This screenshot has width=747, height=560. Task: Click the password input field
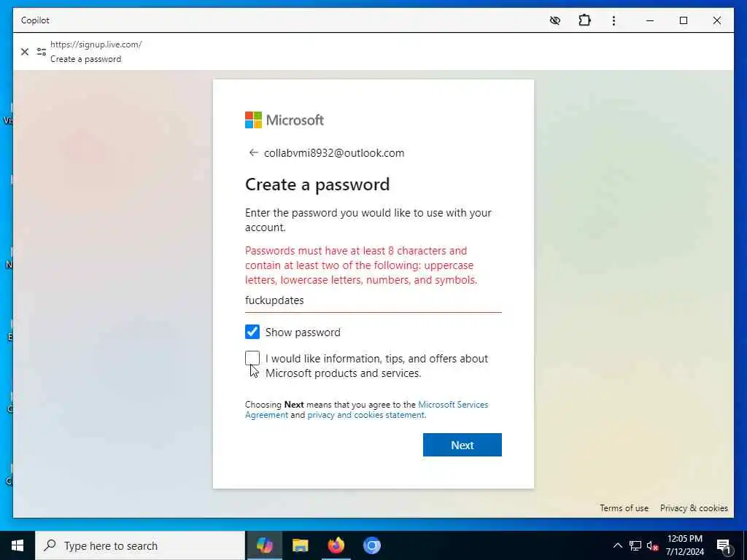tap(373, 300)
